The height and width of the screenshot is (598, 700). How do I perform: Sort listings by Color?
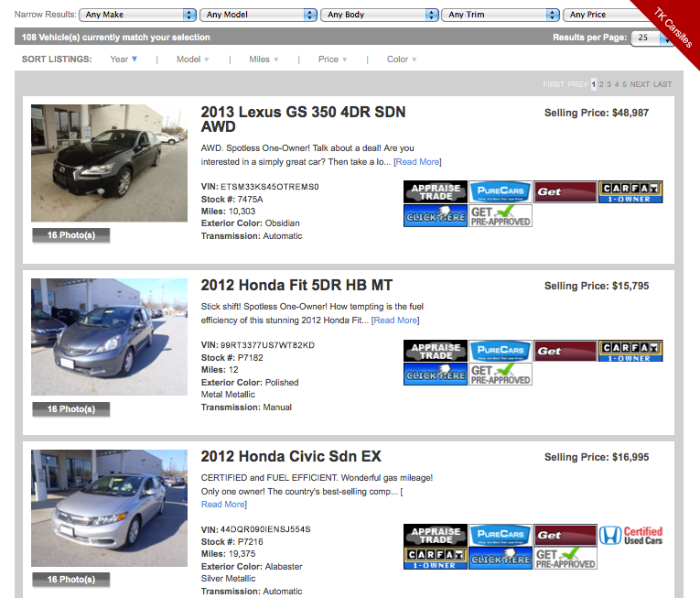coord(402,59)
